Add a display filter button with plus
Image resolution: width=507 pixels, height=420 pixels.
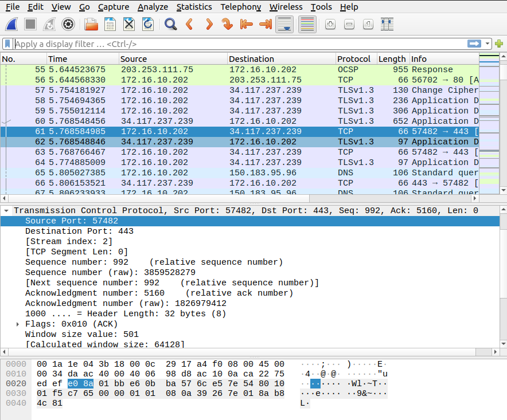pos(499,44)
